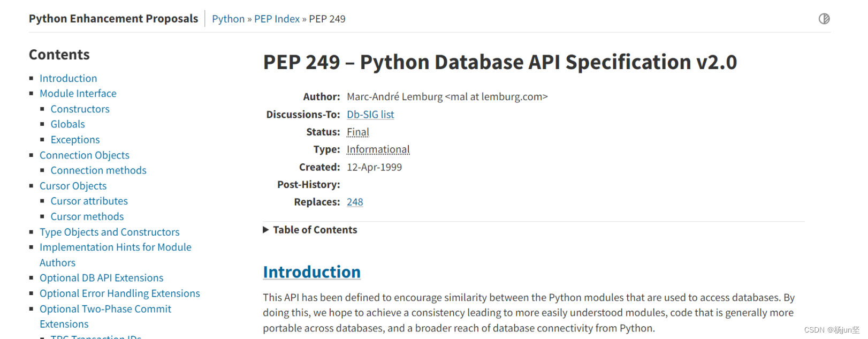Select Globals in the Contents list
Image resolution: width=868 pixels, height=339 pixels.
pos(67,124)
